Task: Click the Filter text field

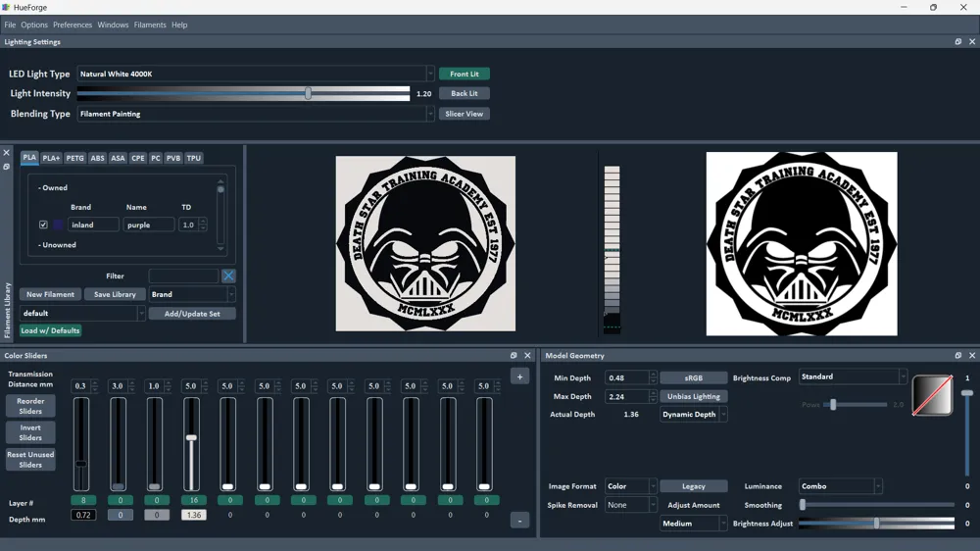Action: click(184, 275)
